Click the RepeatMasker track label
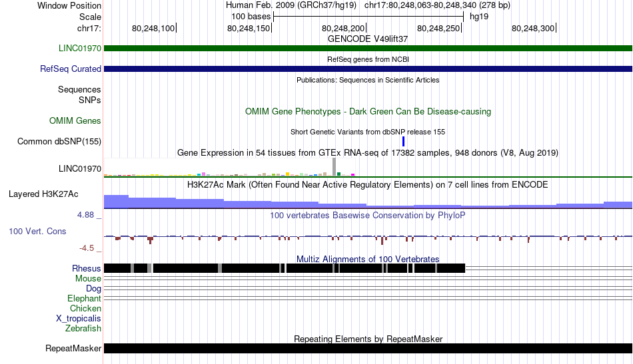 pos(73,348)
